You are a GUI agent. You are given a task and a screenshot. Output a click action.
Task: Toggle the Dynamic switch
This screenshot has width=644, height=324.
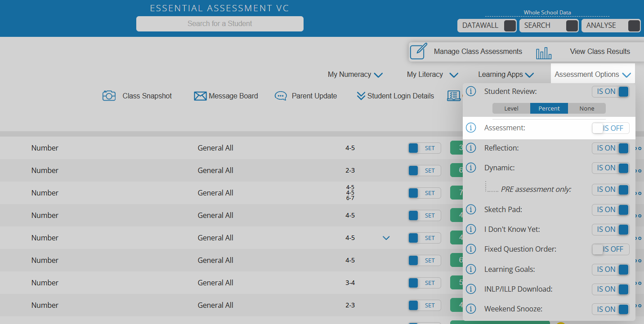tap(611, 168)
